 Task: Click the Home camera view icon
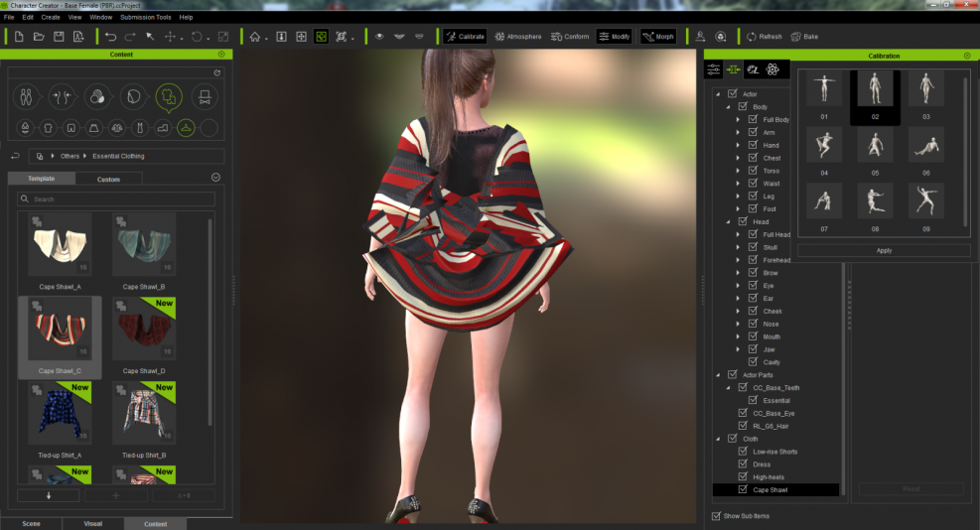coord(255,37)
